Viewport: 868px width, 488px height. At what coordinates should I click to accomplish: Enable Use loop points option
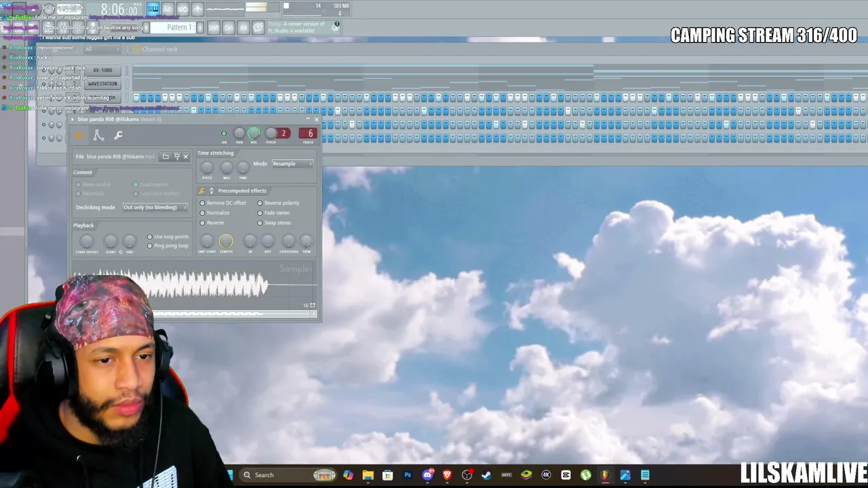click(168, 237)
